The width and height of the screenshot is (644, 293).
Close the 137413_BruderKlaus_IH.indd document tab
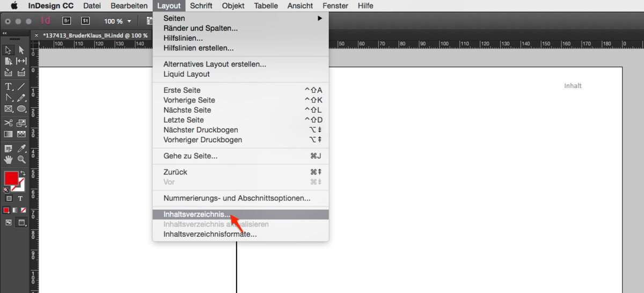36,35
